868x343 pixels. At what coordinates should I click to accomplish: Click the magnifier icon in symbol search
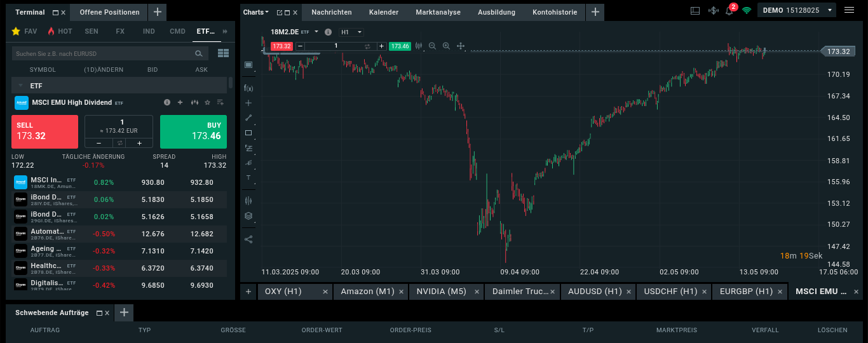(x=199, y=54)
